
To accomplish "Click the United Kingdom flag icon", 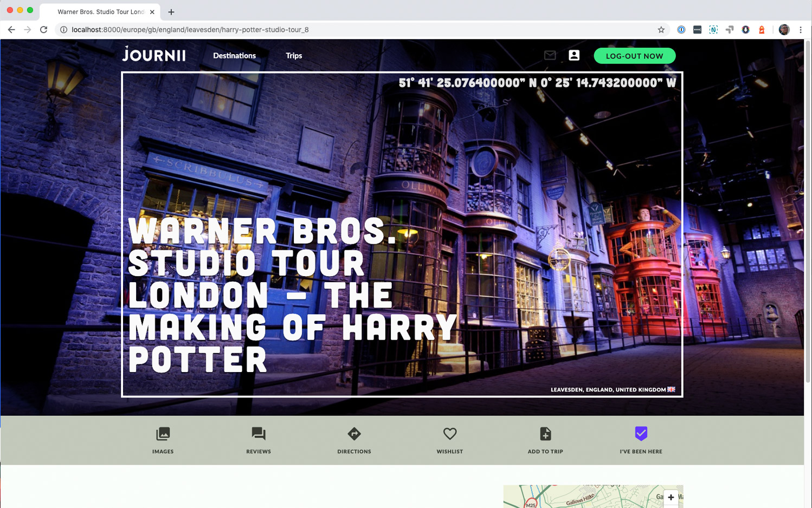I will (672, 389).
